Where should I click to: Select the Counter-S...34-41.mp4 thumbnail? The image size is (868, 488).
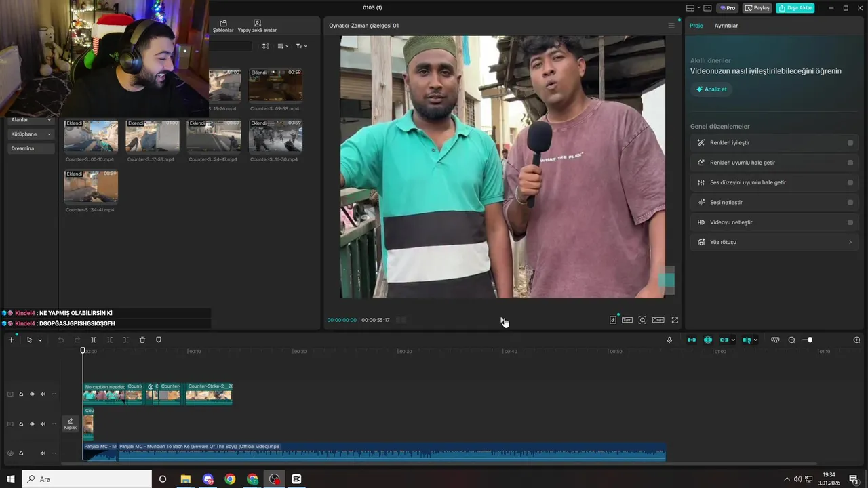tap(91, 186)
